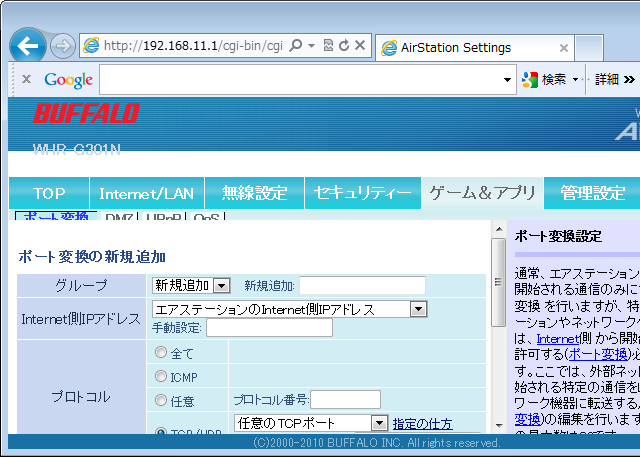The height and width of the screenshot is (457, 640).
Task: Stop loading with the address bar X icon
Action: (x=360, y=45)
